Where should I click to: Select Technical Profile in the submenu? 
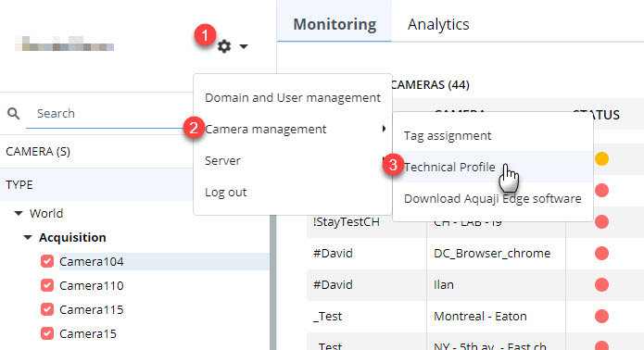pos(493,167)
